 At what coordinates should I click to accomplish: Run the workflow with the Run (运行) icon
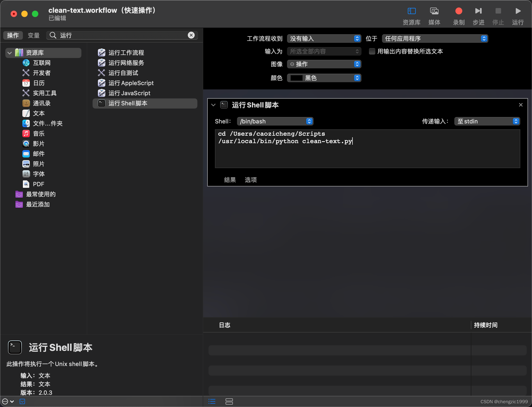(518, 11)
